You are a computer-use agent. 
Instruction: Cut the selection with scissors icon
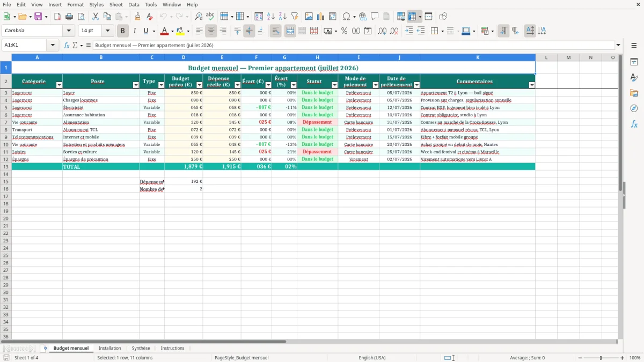(x=96, y=17)
